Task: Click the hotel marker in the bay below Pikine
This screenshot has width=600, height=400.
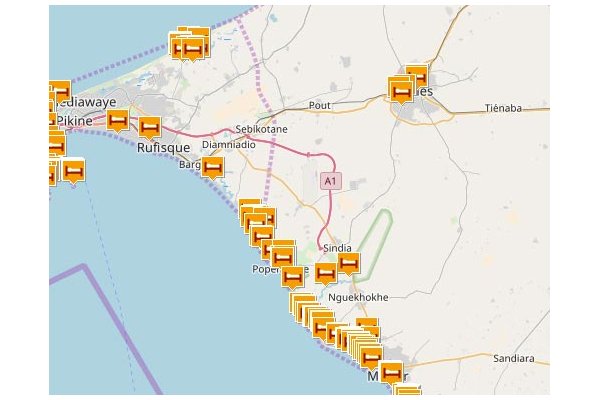Action: click(x=72, y=170)
